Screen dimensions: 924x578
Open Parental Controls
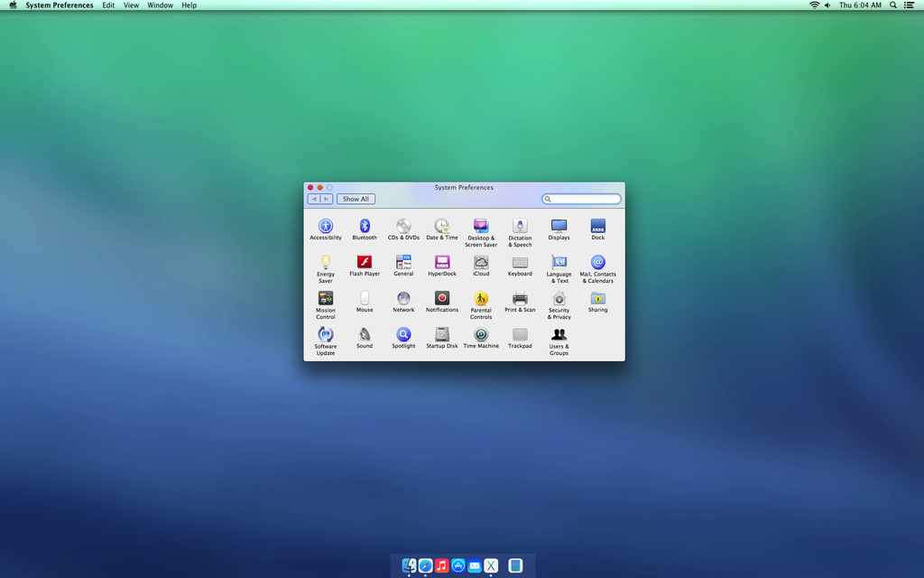pyautogui.click(x=481, y=299)
